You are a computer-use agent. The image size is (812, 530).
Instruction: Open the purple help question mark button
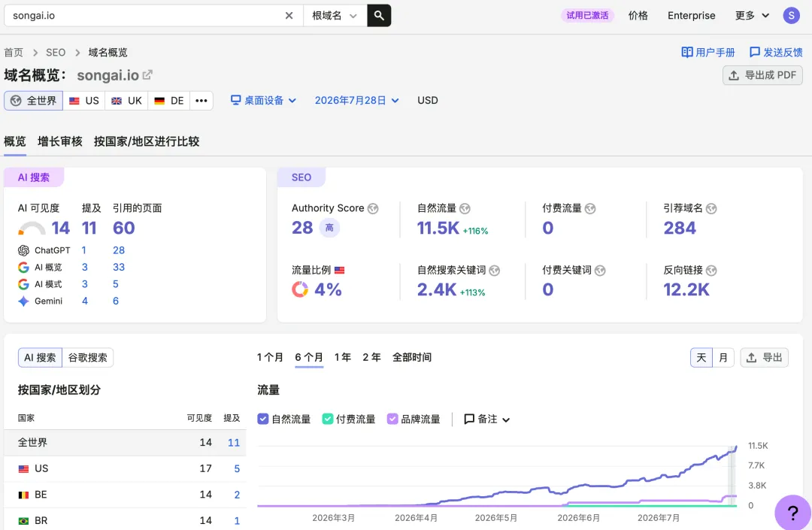[x=793, y=513]
